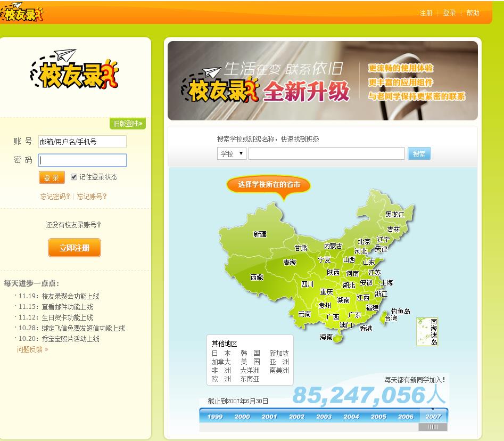504x441 pixels.
Task: Open the 全新升级 upgrade banner image
Action: [323, 81]
